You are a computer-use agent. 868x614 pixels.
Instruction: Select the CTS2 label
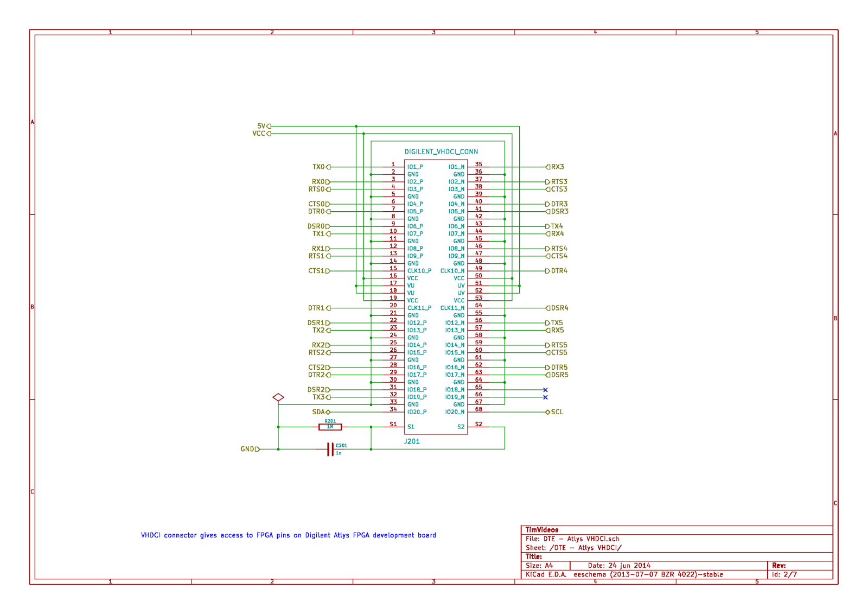tap(319, 368)
